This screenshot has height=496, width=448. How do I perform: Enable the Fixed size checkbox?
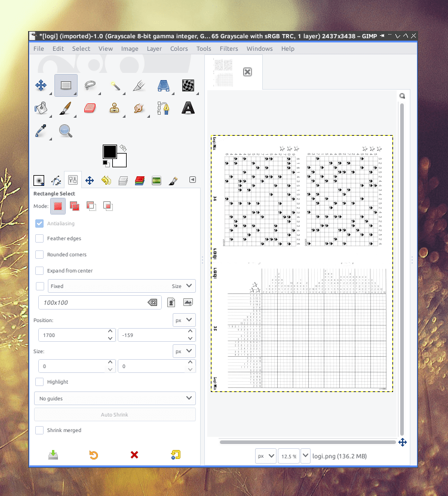[40, 286]
